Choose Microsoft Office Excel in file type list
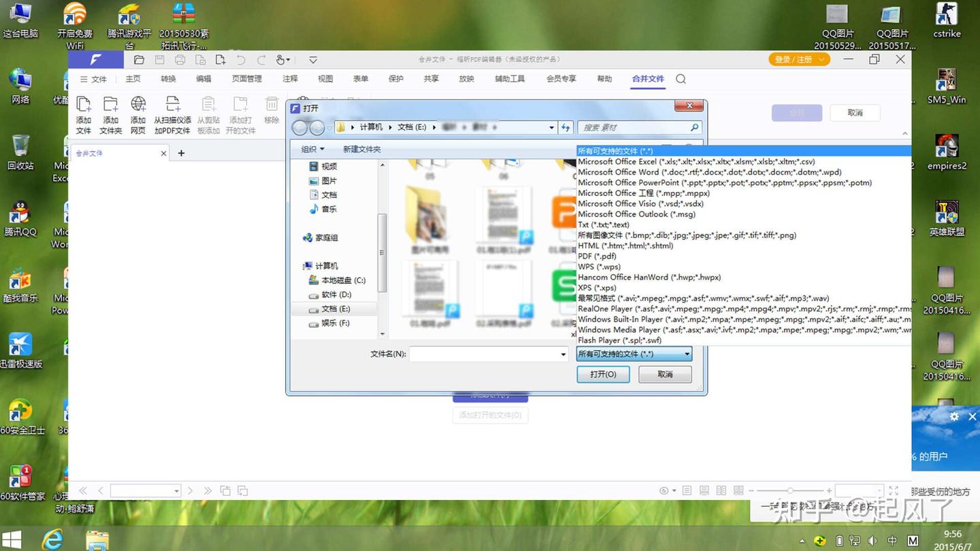The height and width of the screenshot is (551, 980). [743, 162]
